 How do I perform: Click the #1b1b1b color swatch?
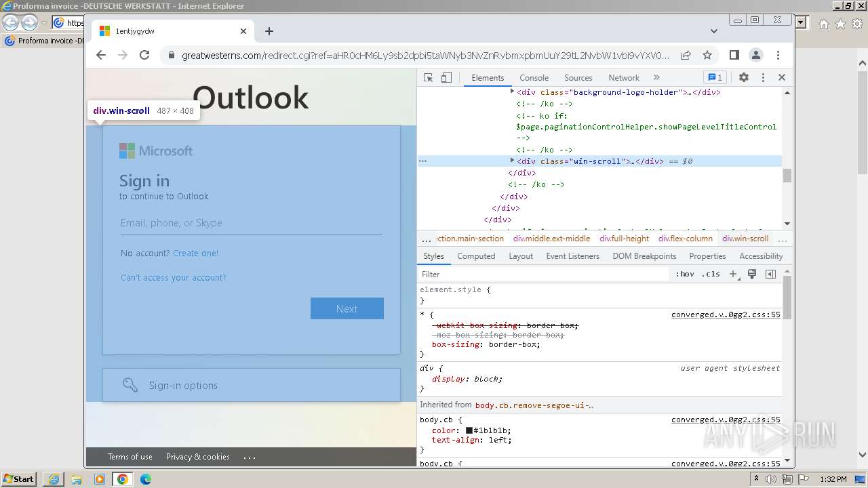tap(469, 430)
